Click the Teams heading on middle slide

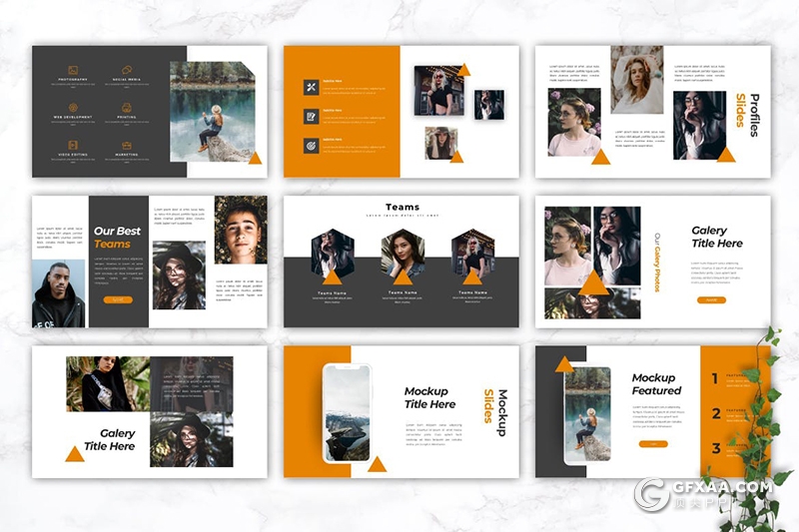click(401, 208)
